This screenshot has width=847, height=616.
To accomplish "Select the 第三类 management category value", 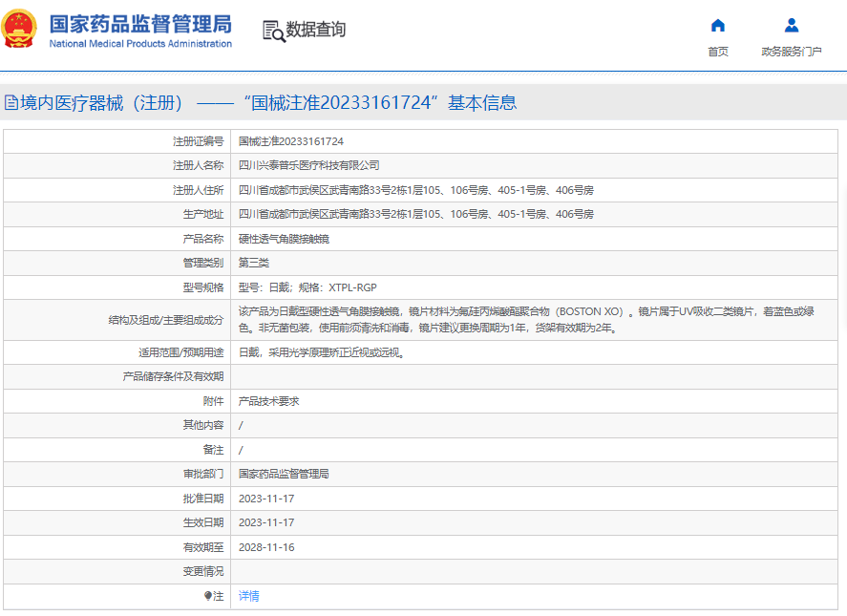I will click(x=254, y=263).
